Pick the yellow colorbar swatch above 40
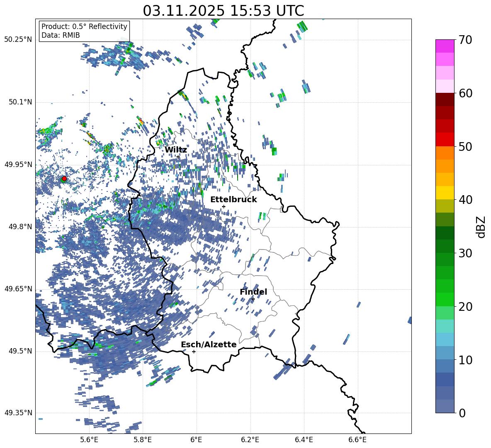Viewport: 491px width, 448px height. (445, 192)
